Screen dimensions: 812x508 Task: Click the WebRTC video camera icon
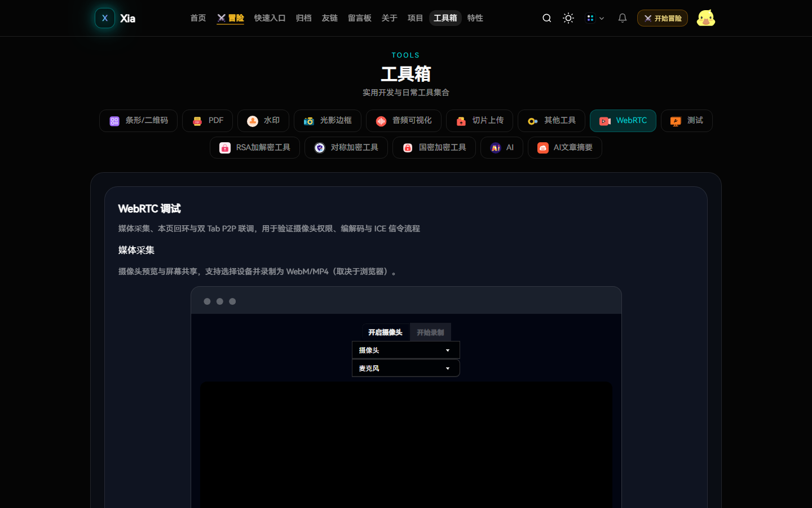605,121
